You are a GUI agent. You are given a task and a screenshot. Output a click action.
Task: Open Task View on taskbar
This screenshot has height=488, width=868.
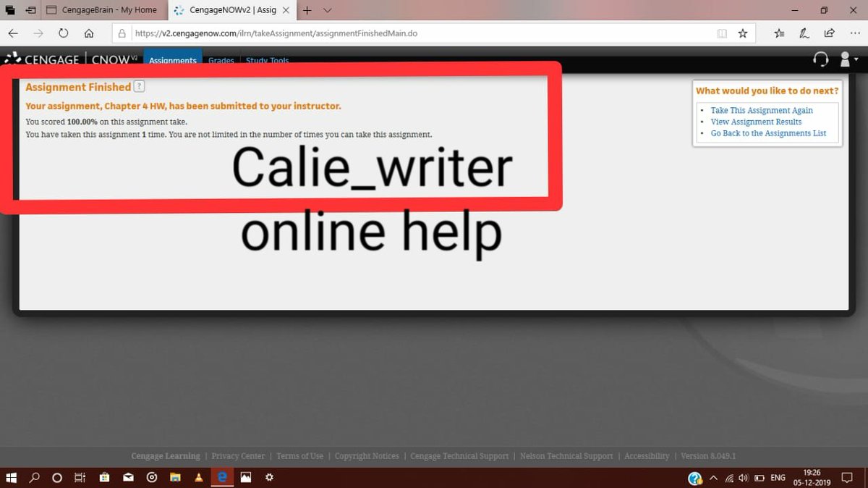[81, 478]
